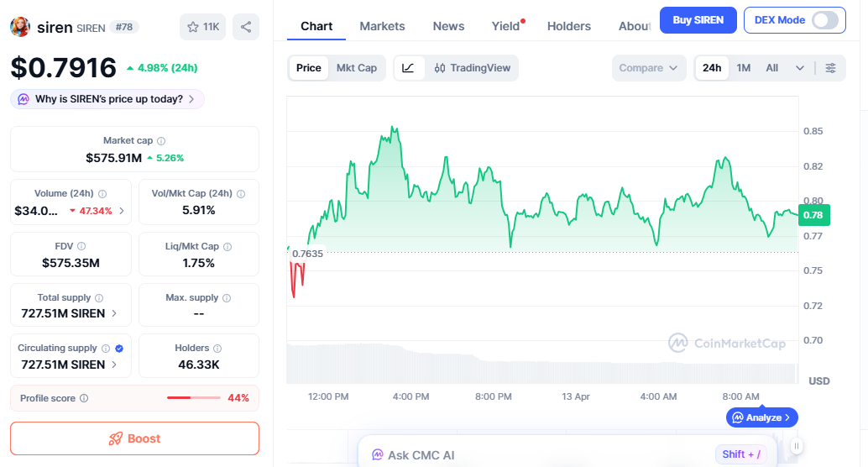Click the pause icon beside Ask CMC AI

tap(797, 446)
